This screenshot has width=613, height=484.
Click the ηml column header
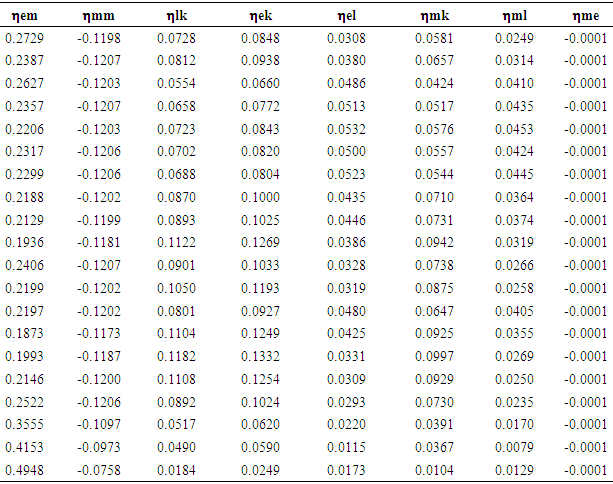point(513,16)
